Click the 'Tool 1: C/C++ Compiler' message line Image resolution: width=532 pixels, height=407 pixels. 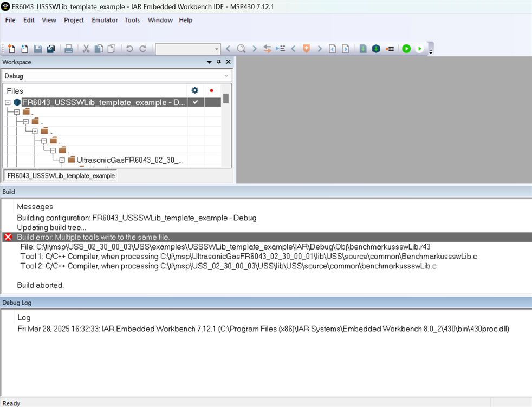click(249, 256)
